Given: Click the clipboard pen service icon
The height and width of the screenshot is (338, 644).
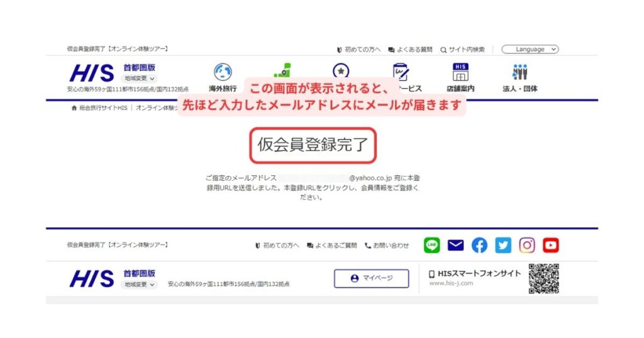Looking at the screenshot, I should pos(400,71).
